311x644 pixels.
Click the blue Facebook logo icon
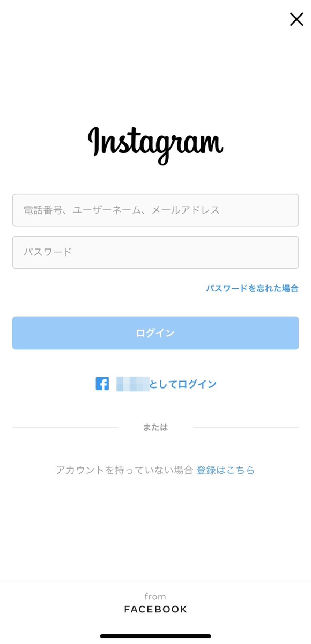click(102, 384)
